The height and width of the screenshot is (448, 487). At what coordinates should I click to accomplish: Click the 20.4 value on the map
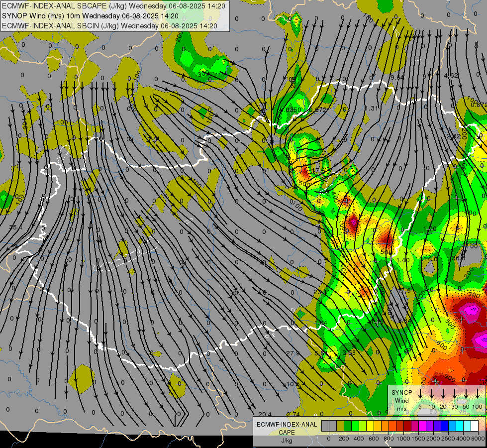pyautogui.click(x=265, y=414)
